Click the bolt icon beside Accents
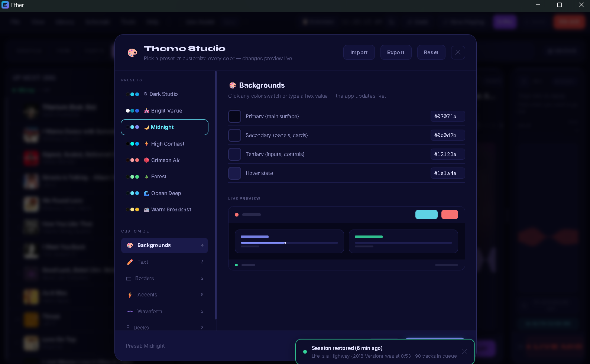 [130, 295]
